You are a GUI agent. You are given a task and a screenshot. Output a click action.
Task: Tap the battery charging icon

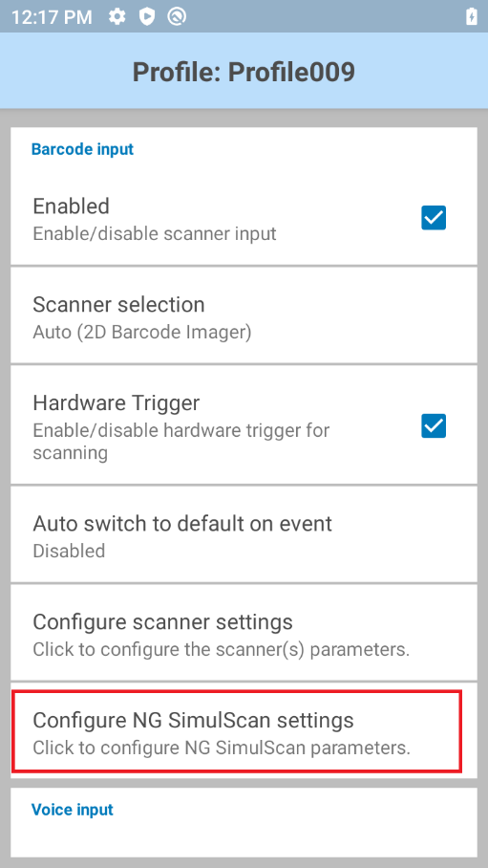(x=472, y=16)
